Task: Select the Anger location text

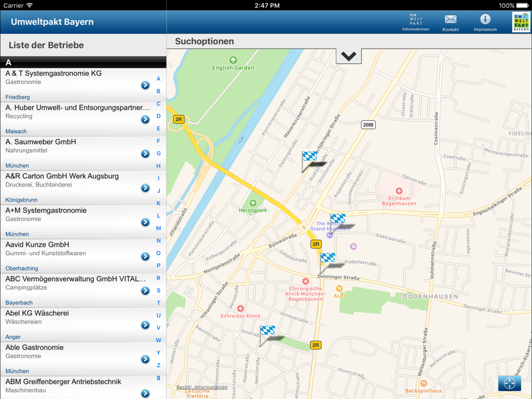Action: tap(13, 337)
